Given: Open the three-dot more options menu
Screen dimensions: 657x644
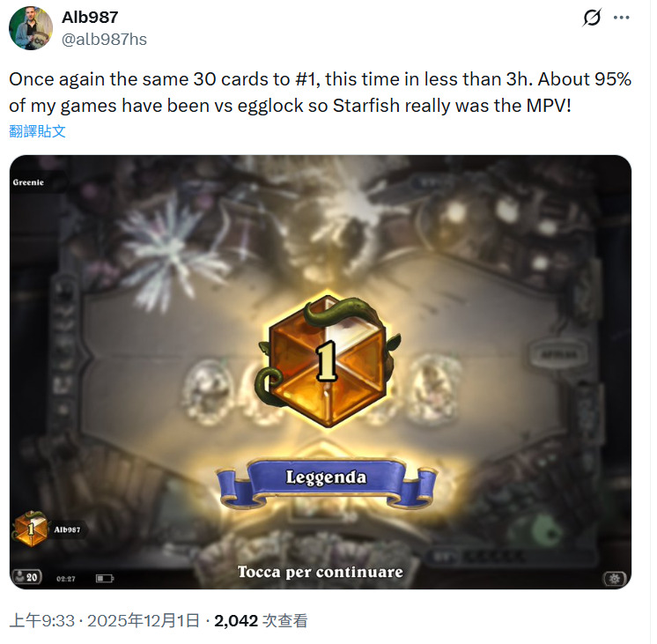Looking at the screenshot, I should coord(622,18).
